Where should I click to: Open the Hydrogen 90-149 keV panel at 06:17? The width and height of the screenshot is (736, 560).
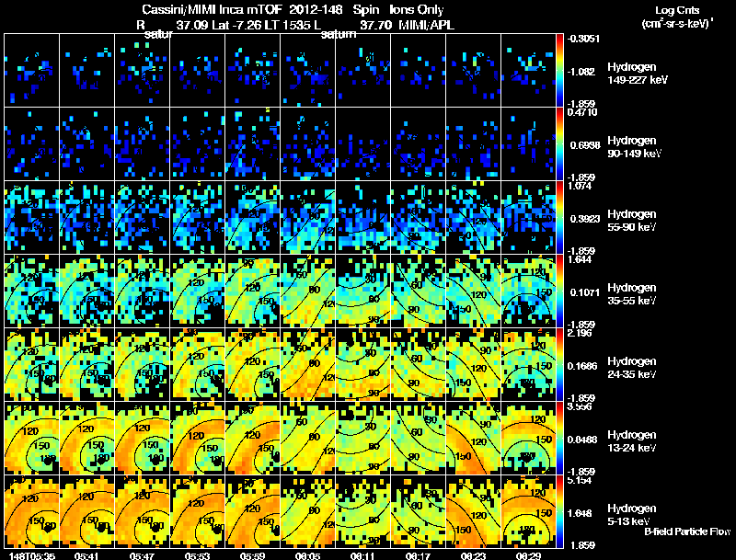click(x=419, y=144)
